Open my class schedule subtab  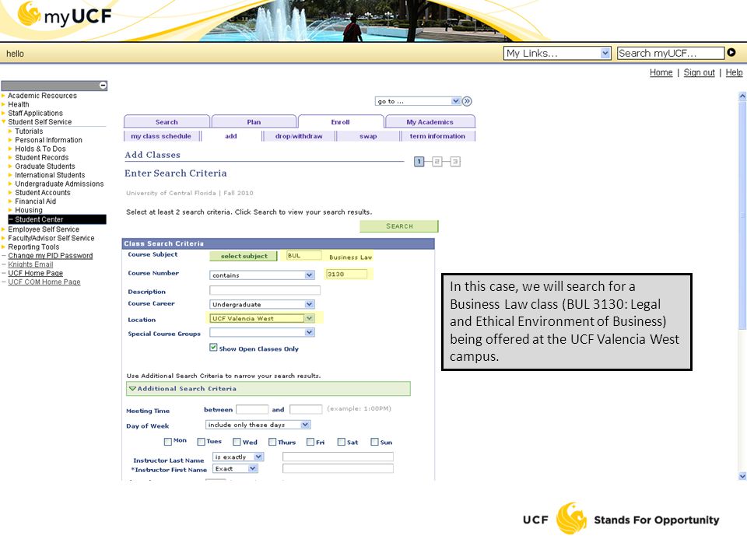click(x=161, y=136)
